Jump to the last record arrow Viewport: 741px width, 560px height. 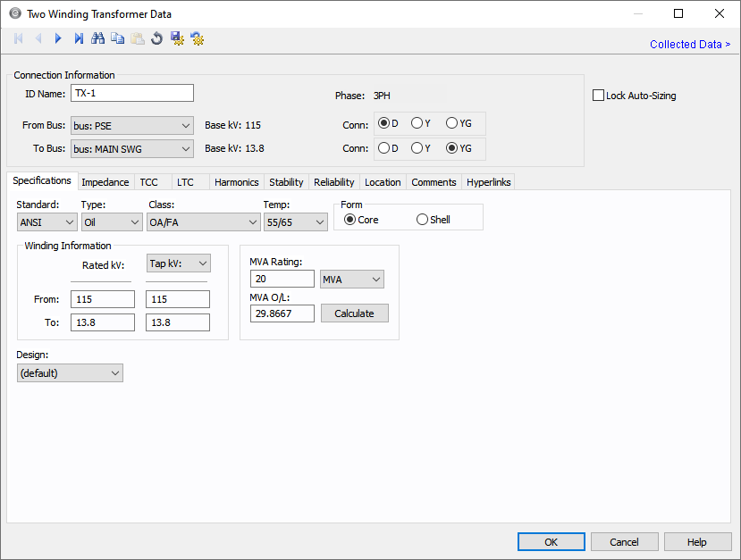point(79,38)
